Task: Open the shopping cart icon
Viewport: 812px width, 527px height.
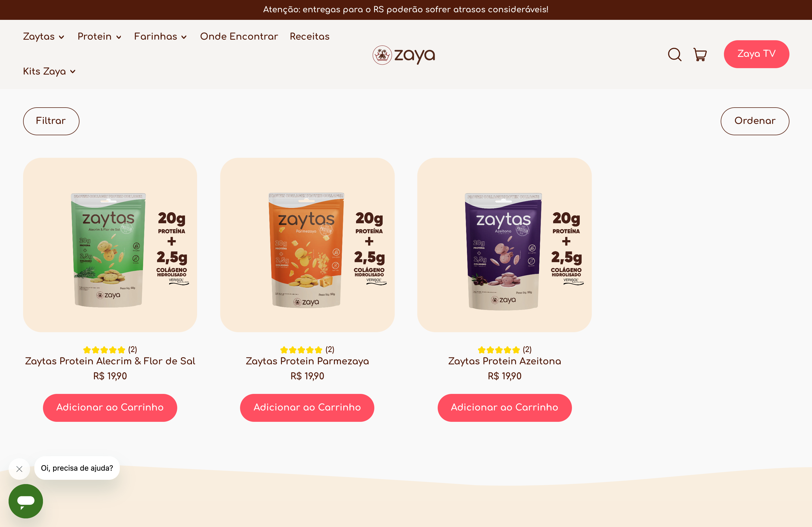Action: click(700, 54)
